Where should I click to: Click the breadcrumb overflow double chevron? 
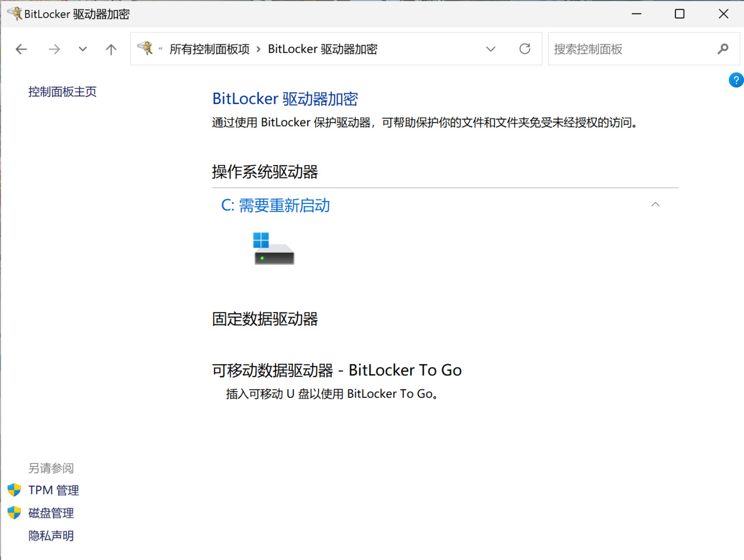pos(160,49)
